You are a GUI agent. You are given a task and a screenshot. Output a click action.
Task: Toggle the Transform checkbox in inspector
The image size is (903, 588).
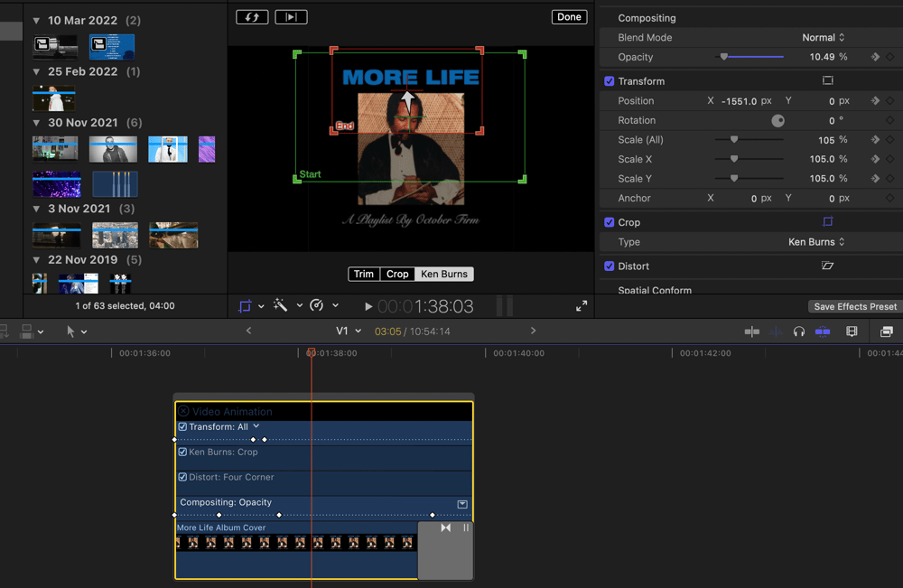tap(609, 81)
